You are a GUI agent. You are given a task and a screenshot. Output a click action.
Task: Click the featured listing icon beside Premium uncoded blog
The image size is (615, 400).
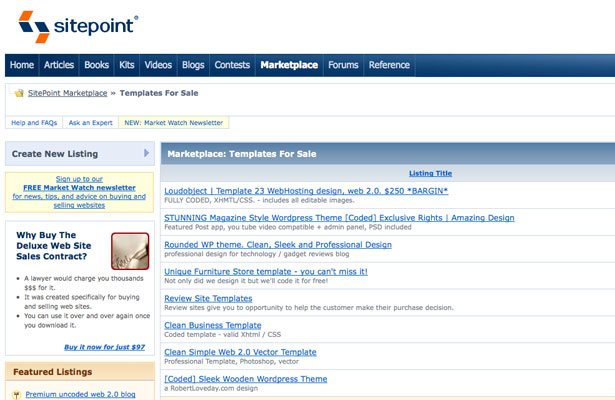pos(16,395)
